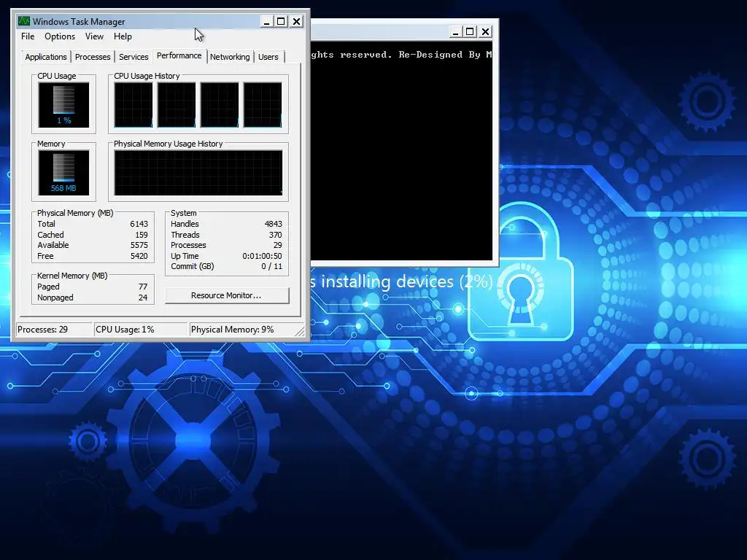
Task: Switch to the Networking tab
Action: 230,57
